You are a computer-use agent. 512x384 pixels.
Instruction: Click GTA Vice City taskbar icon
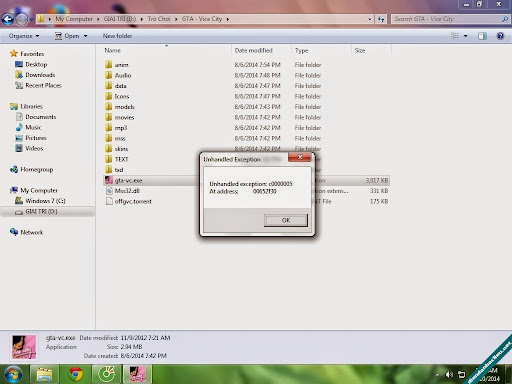click(x=137, y=374)
